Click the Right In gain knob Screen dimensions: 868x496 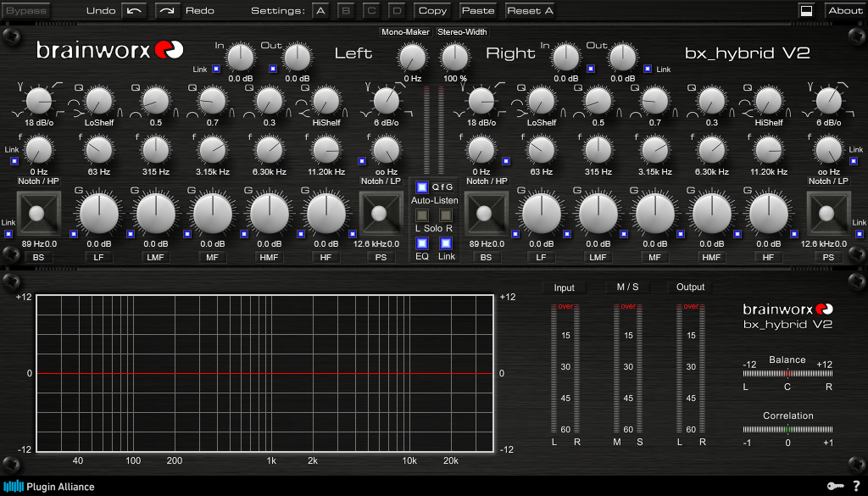(565, 58)
